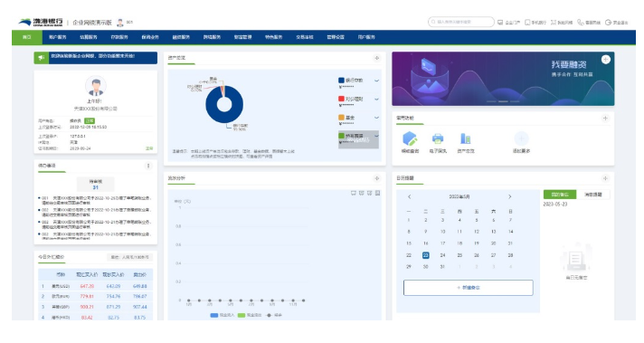Viewport: 644px width, 343px height.
Task: Open the 用户服务 item in navigation bar
Action: 366,37
